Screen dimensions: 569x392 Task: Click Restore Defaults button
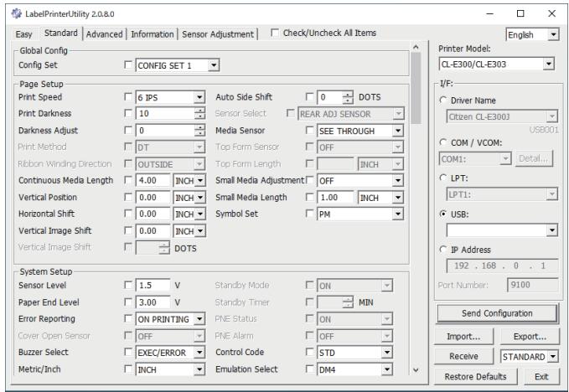(475, 377)
